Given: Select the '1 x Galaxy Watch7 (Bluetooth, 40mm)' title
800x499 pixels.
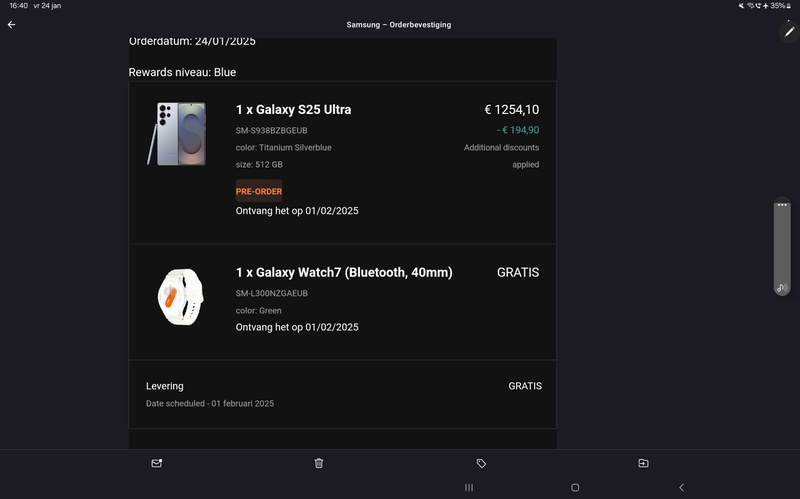Looking at the screenshot, I should pyautogui.click(x=344, y=272).
